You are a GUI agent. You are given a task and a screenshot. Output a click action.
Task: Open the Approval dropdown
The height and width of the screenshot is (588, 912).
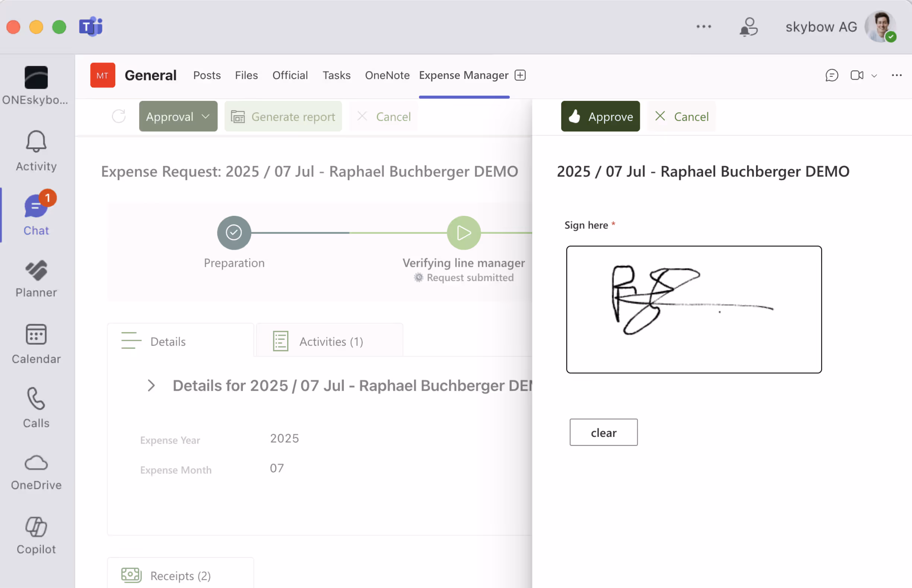(x=178, y=116)
